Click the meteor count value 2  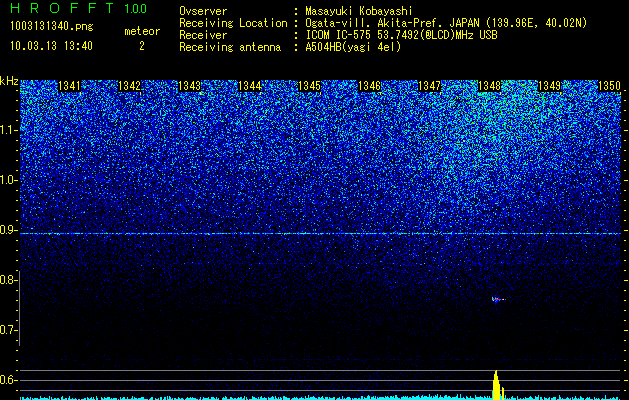(x=142, y=46)
